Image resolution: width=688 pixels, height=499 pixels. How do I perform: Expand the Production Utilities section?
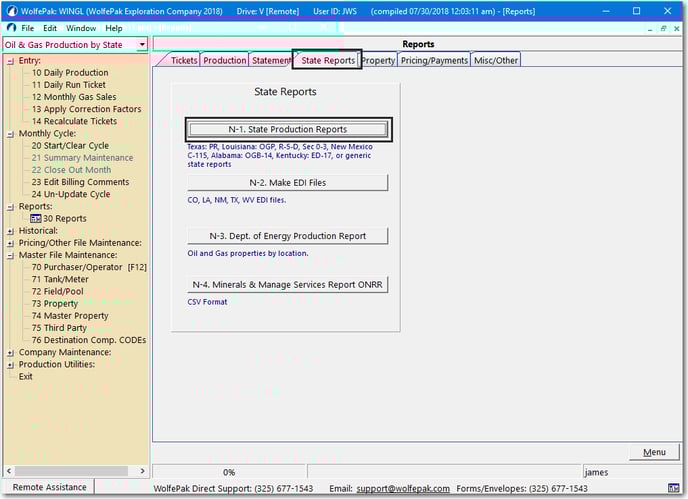11,365
